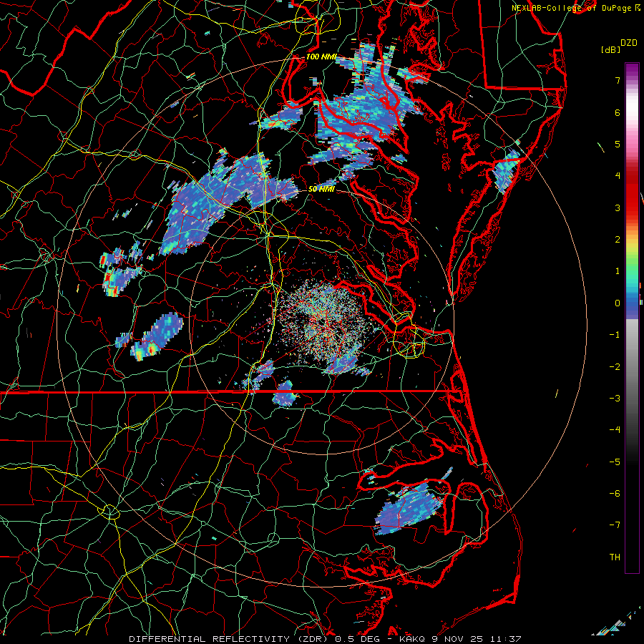Click the "1" tick label on the scale
The width and height of the screenshot is (644, 644).
click(x=618, y=271)
